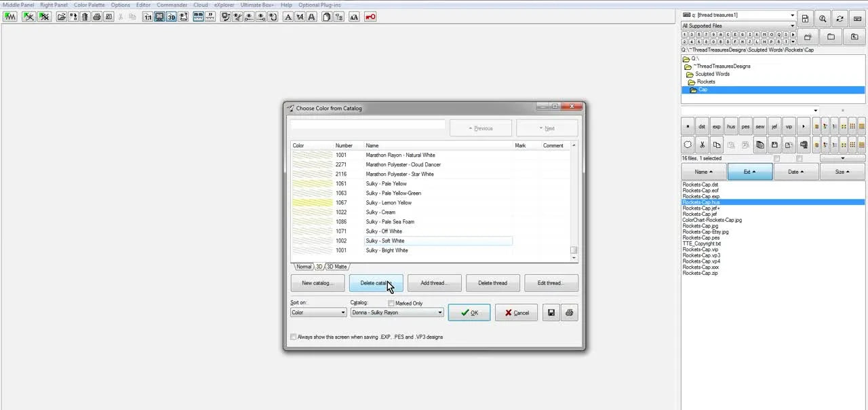This screenshot has height=410, width=868.
Task: Enable the 'Marked Only' checkbox
Action: 391,303
